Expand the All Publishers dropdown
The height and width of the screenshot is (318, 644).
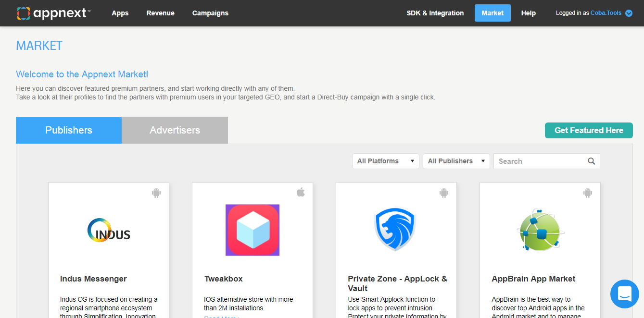coord(456,161)
